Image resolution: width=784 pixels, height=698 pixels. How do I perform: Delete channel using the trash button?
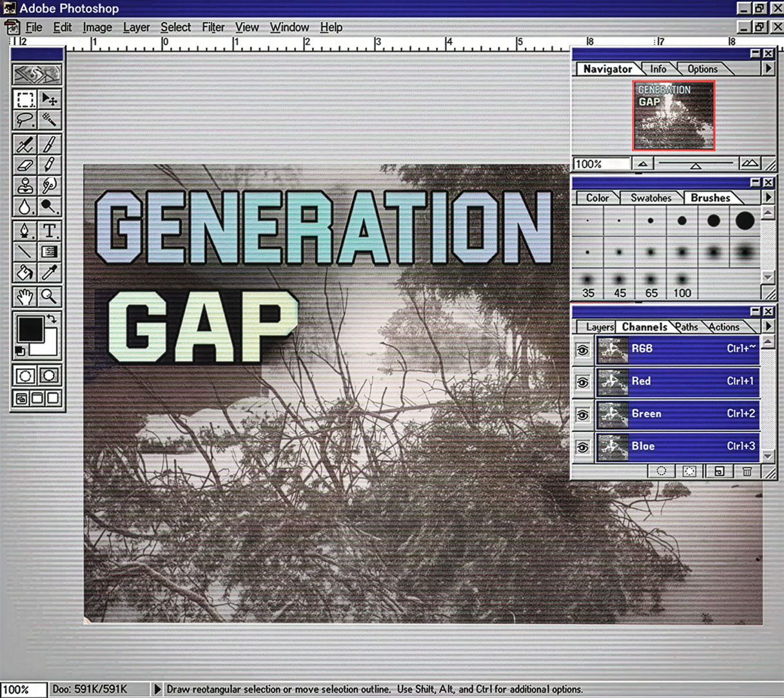[747, 471]
